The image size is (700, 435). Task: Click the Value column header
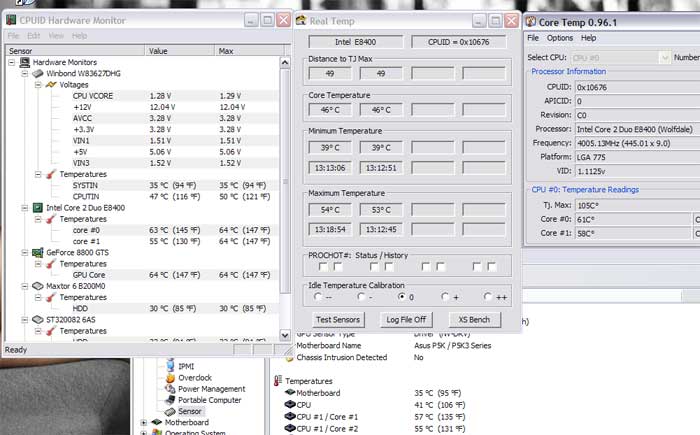[179, 50]
